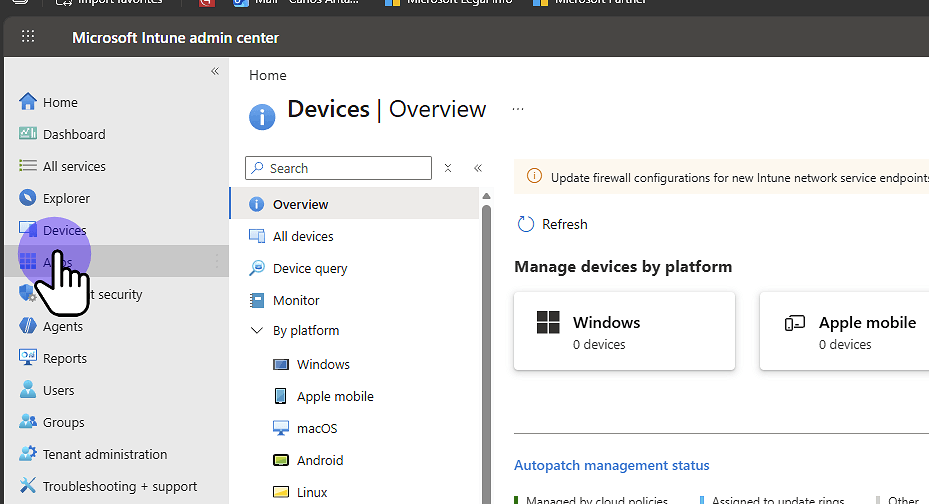Click the Apple mobile phone icon in menu
This screenshot has height=504, width=929.
[x=281, y=396]
